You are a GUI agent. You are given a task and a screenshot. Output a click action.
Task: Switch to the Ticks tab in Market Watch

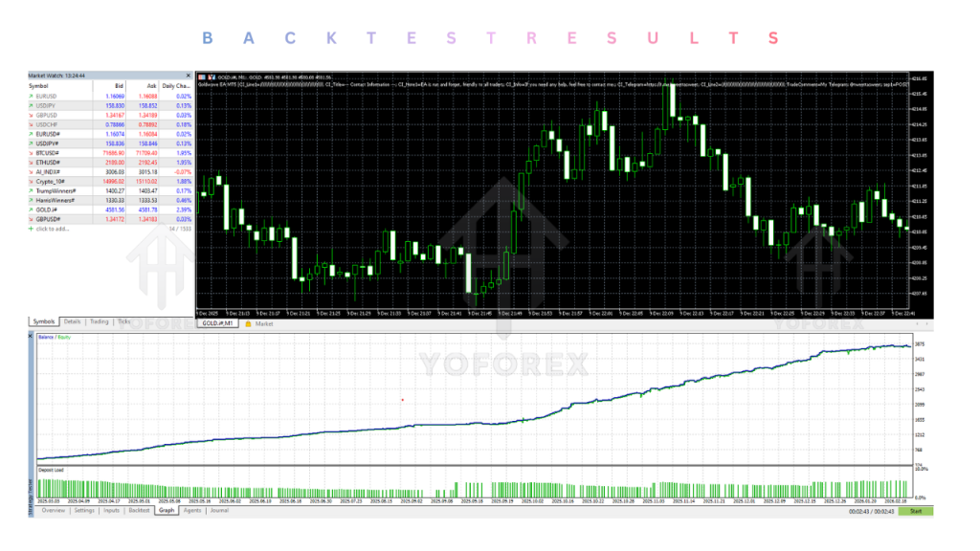(x=123, y=322)
